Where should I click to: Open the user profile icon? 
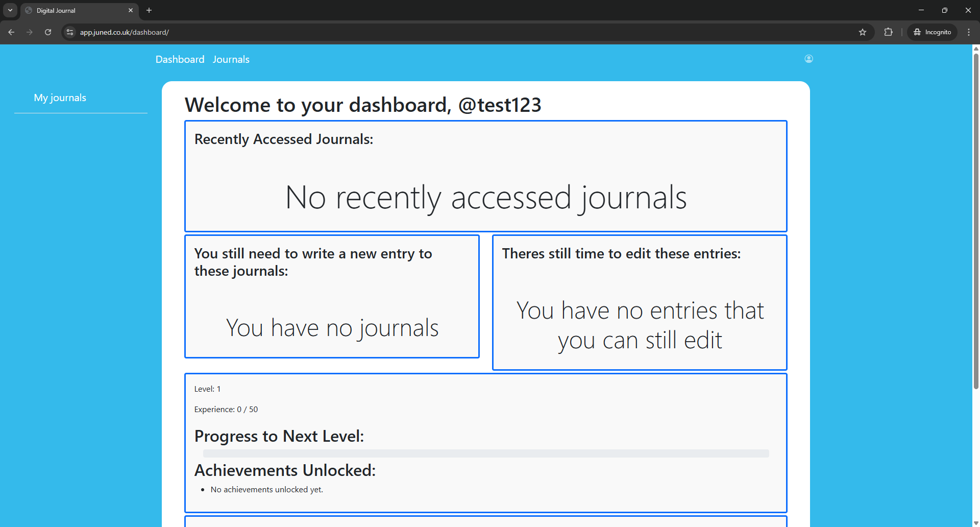tap(808, 59)
